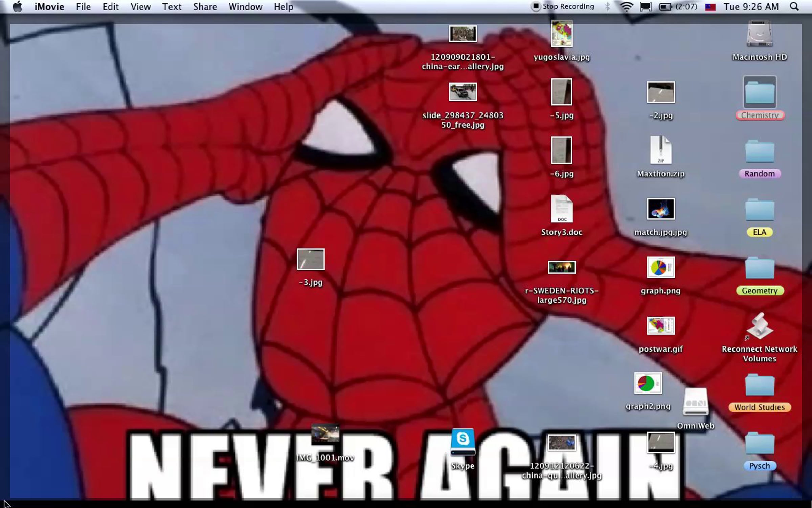
Task: Select the IMG_1001.mov video thumbnail
Action: tap(325, 434)
